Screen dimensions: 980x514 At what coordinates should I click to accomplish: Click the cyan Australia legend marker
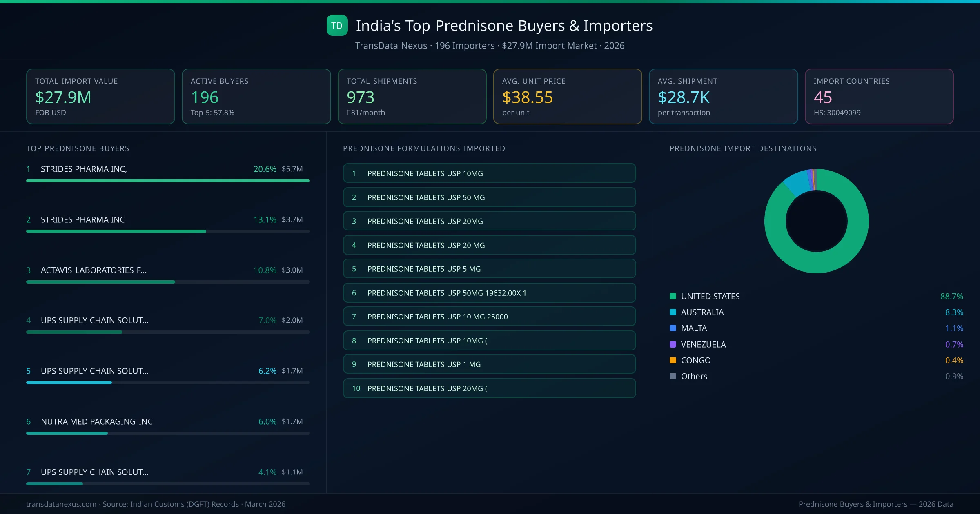(673, 312)
